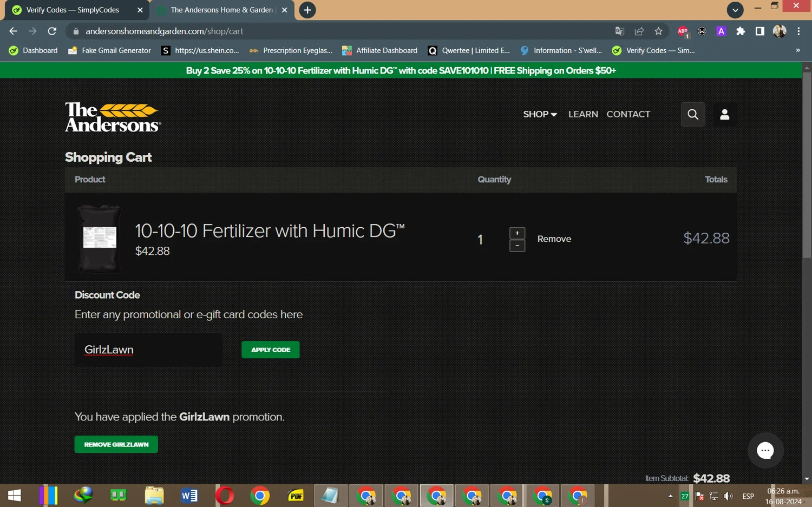
Task: Share this page icon
Action: 639,31
